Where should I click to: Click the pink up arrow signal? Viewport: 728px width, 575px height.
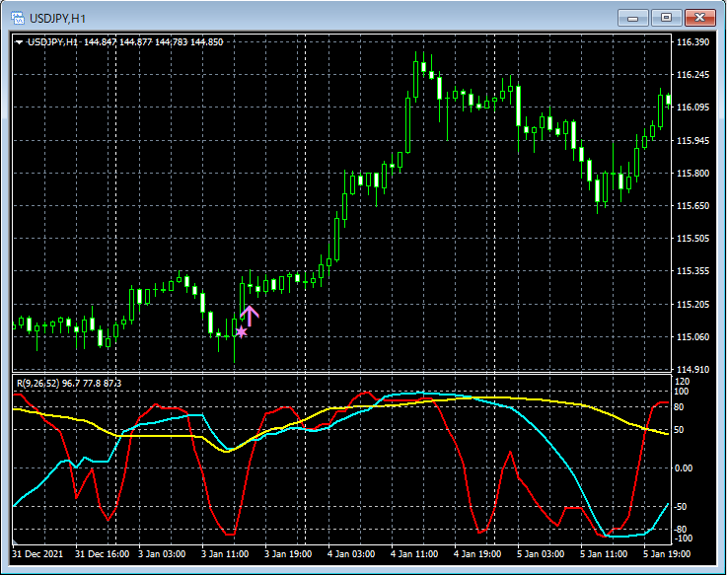249,316
